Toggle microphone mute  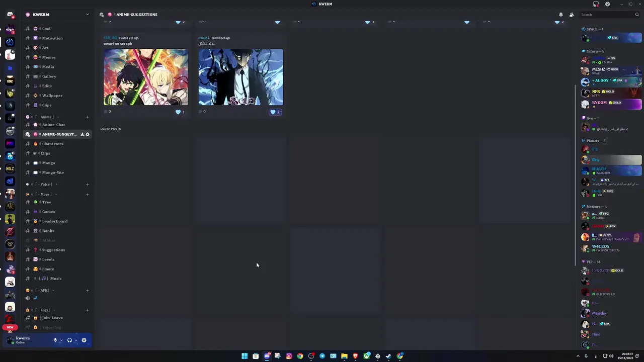pos(55,340)
